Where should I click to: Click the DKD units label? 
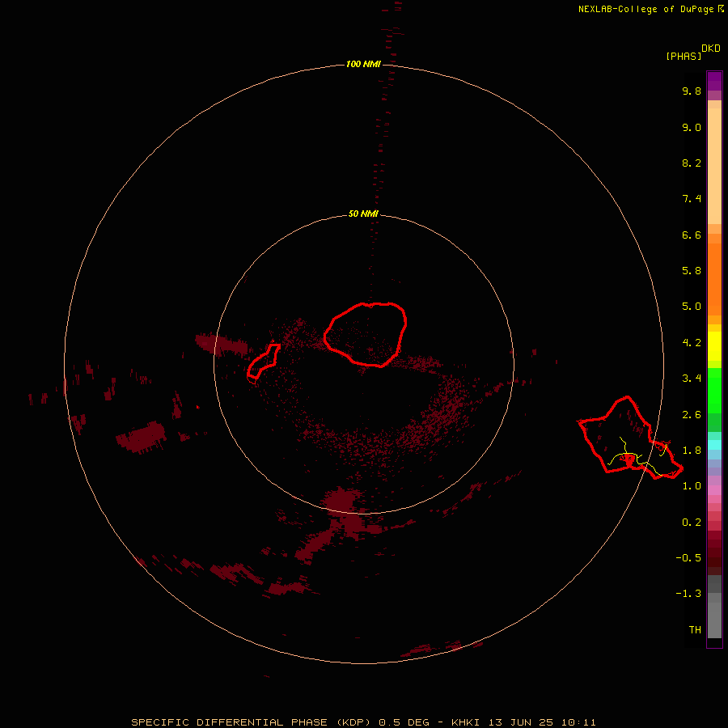711,49
